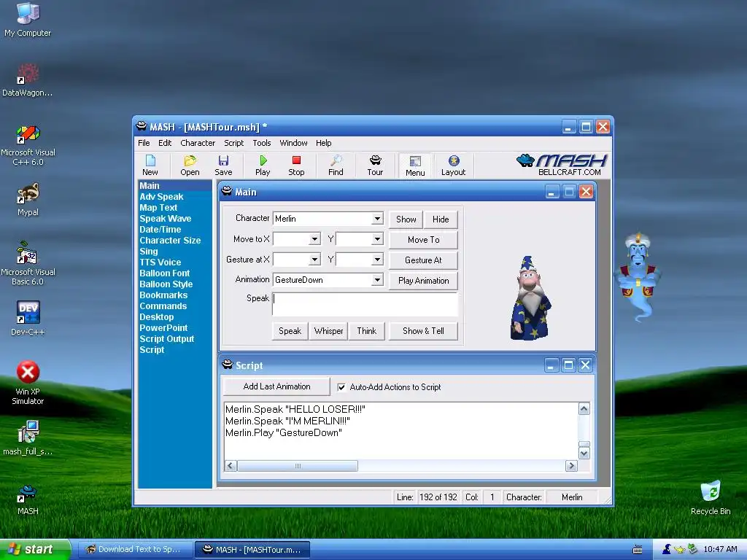
Task: Click the wizard icon in system tray
Action: point(667,549)
